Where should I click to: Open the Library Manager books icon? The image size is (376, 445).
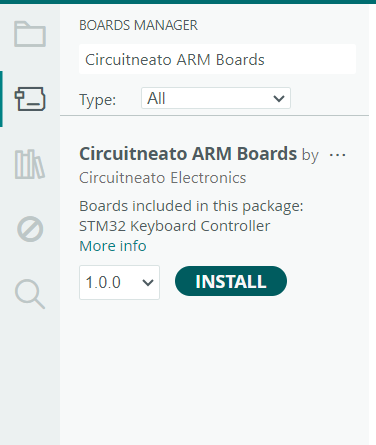point(30,164)
